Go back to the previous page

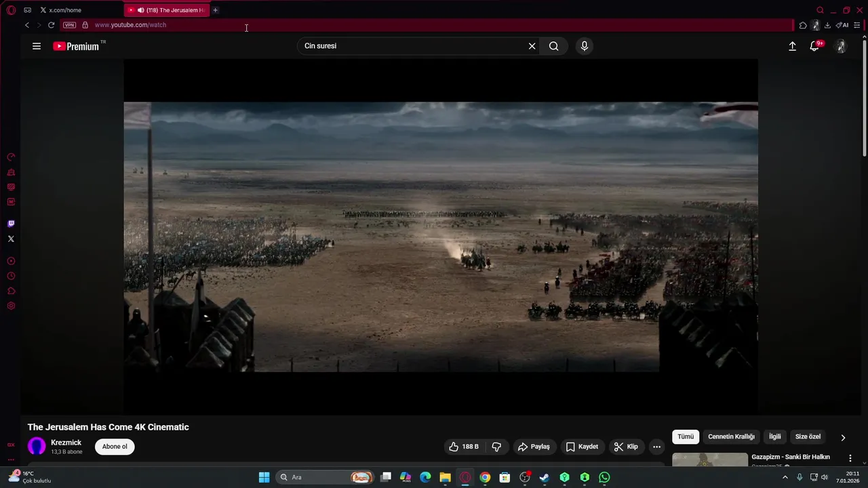(27, 25)
